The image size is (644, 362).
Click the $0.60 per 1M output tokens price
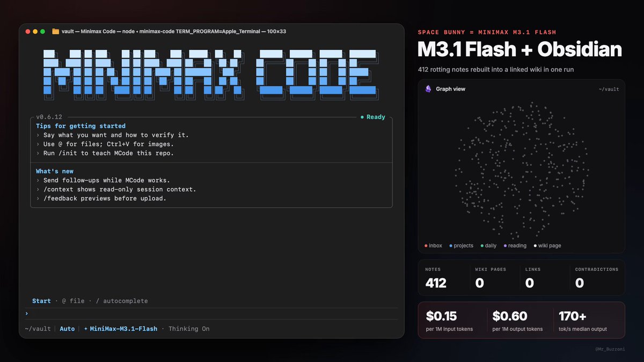coord(517,320)
